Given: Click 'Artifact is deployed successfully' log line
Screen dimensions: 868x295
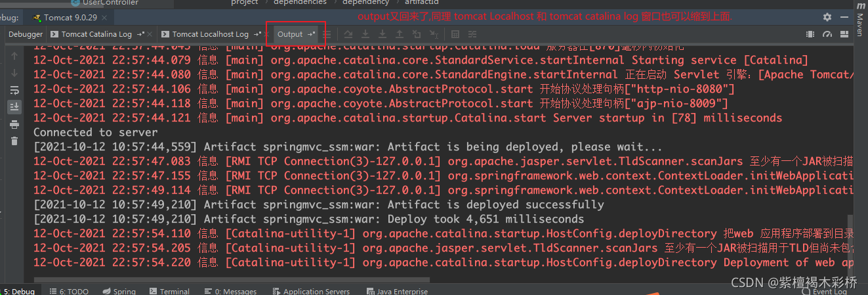Looking at the screenshot, I should 318,204.
